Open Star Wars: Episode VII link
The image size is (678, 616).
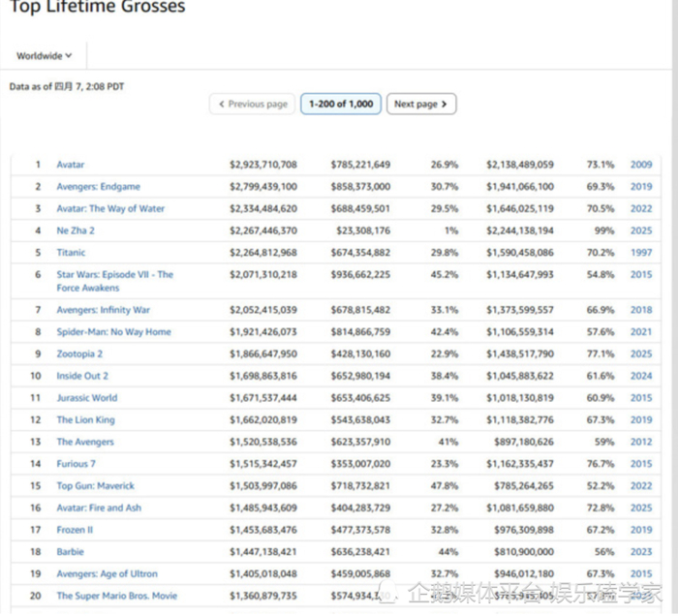pyautogui.click(x=114, y=275)
